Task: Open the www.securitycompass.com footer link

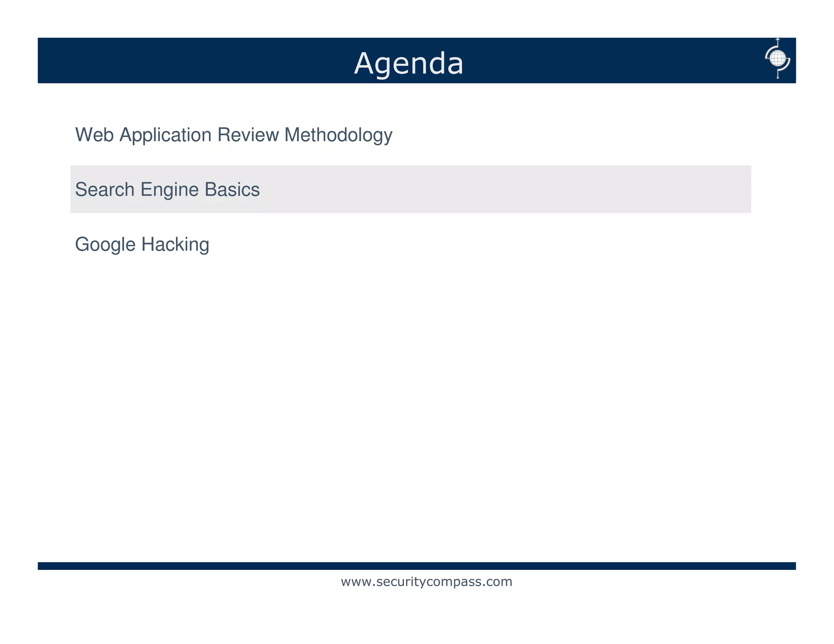Action: pos(426,582)
